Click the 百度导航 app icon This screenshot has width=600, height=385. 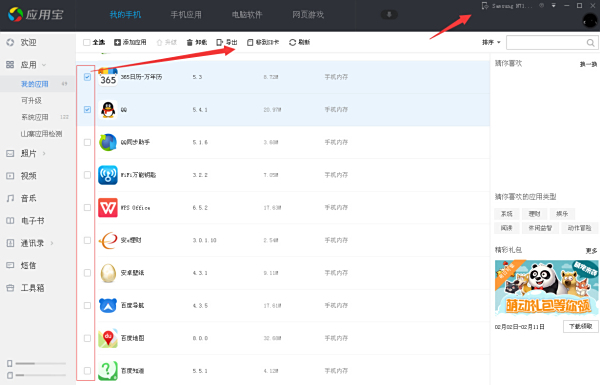(x=108, y=305)
